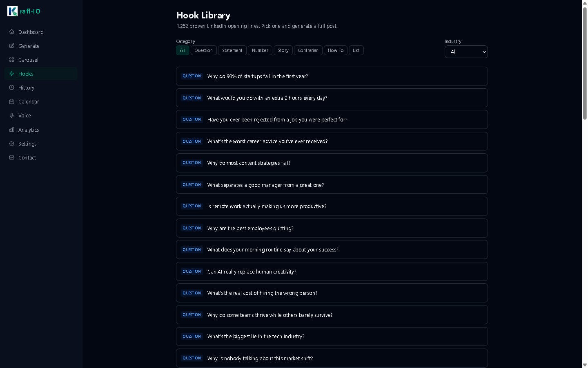Viewport: 588px width, 368px height.
Task: Click the Calendar icon in sidebar
Action: (x=11, y=101)
